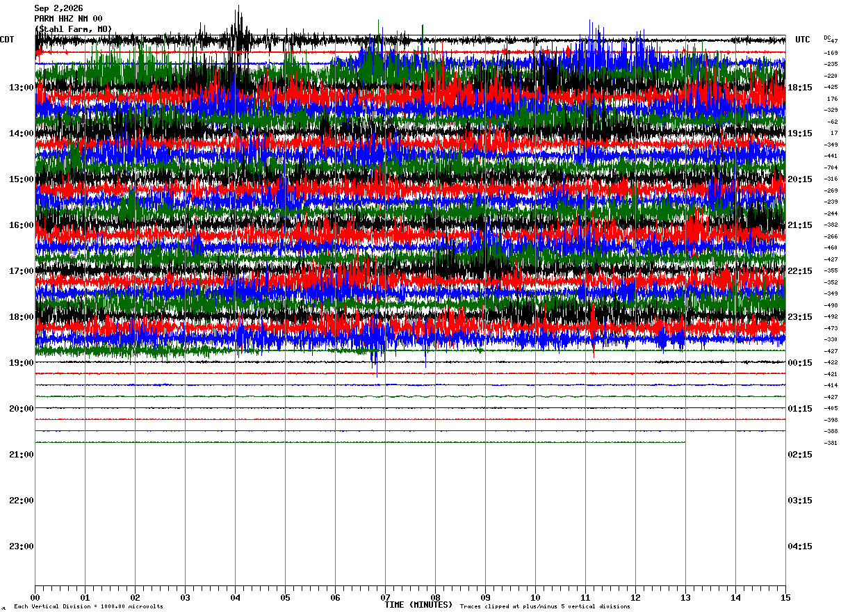Click the TIME (MINUTES) axis title
Image resolution: width=841 pixels, height=616 pixels.
(418, 605)
